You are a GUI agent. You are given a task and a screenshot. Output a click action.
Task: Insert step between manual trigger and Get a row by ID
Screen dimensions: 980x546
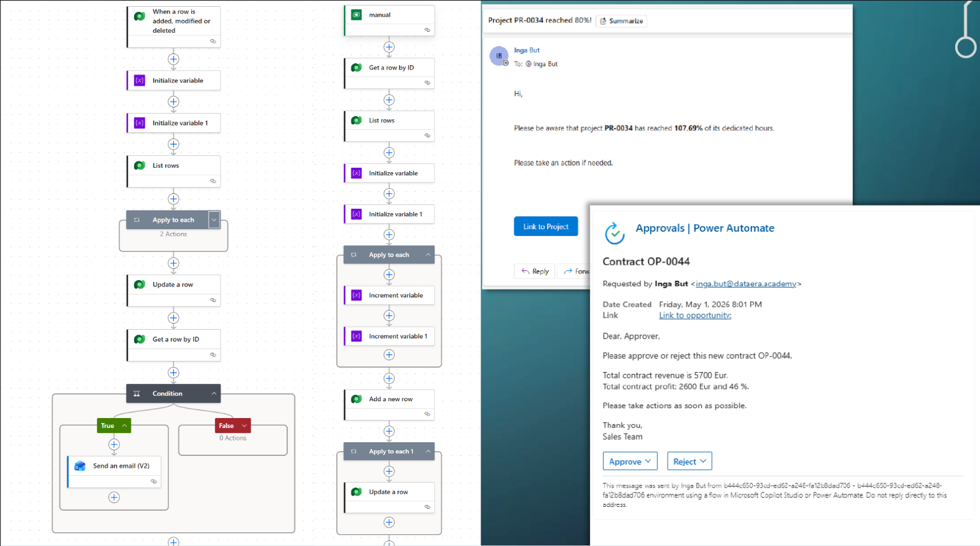(x=389, y=47)
